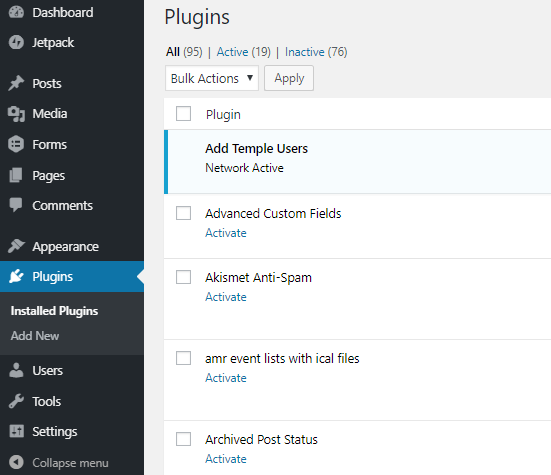This screenshot has width=551, height=475.
Task: Click the Collapse menu arrow icon
Action: coord(16,462)
